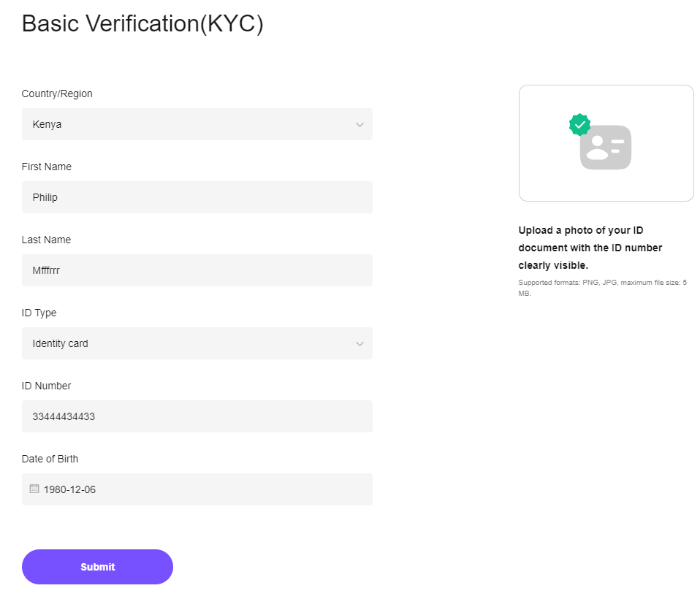Viewport: 700px width, 599px height.
Task: Open the Date of Birth date picker
Action: pos(197,489)
